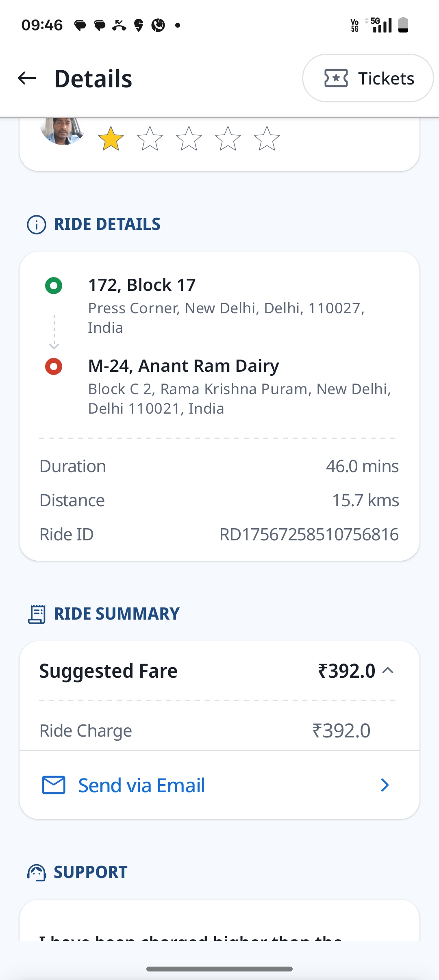Give a four-star driver rating
The image size is (439, 980).
[228, 139]
